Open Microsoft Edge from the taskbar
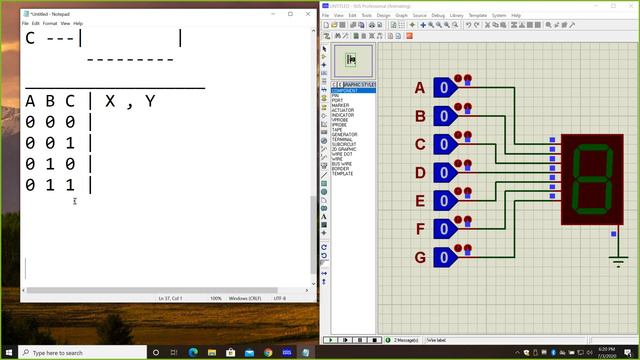 click(193, 352)
